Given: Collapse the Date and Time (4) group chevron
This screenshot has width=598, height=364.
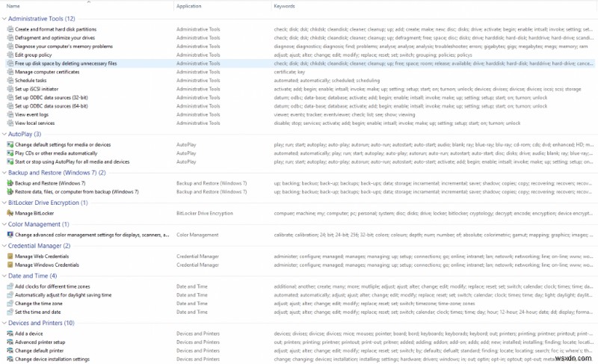Looking at the screenshot, I should pos(4,276).
